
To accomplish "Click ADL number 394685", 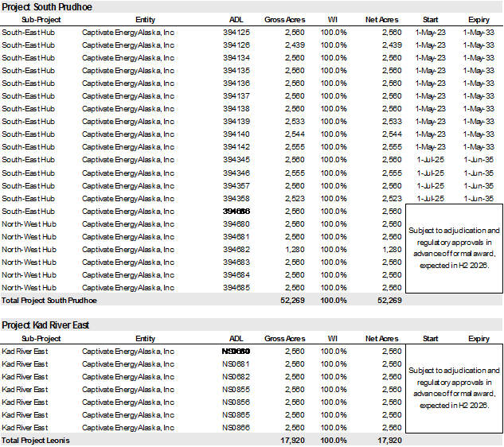I will tap(236, 288).
